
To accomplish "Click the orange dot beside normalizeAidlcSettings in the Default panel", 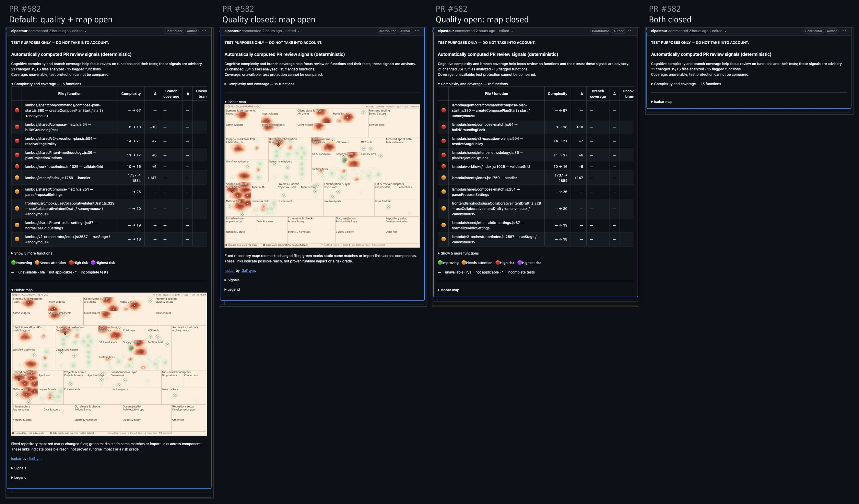I will click(17, 225).
